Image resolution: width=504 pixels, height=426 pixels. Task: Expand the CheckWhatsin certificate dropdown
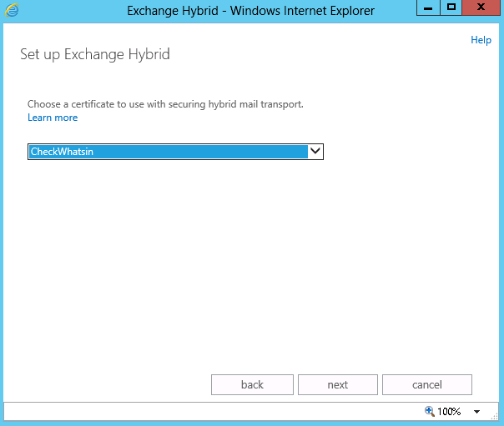coord(175,152)
